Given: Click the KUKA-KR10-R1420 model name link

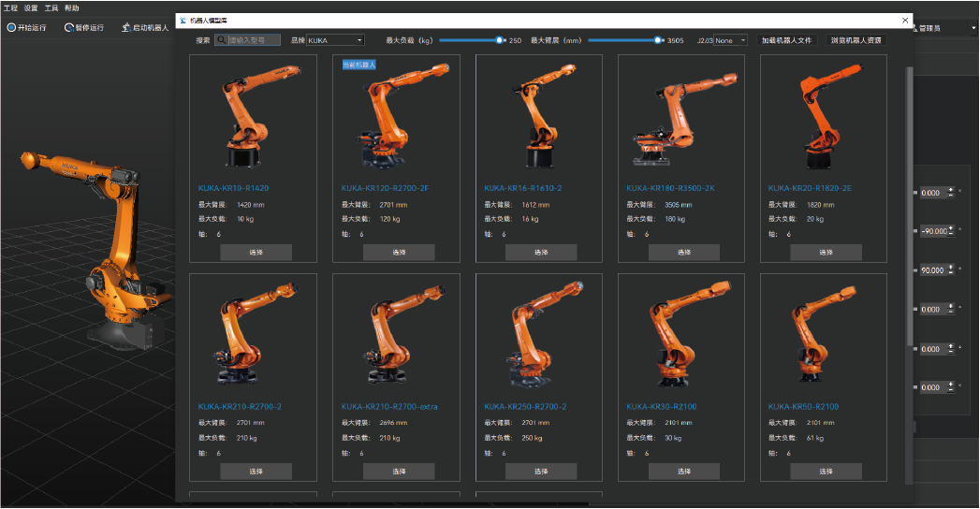Looking at the screenshot, I should 233,188.
